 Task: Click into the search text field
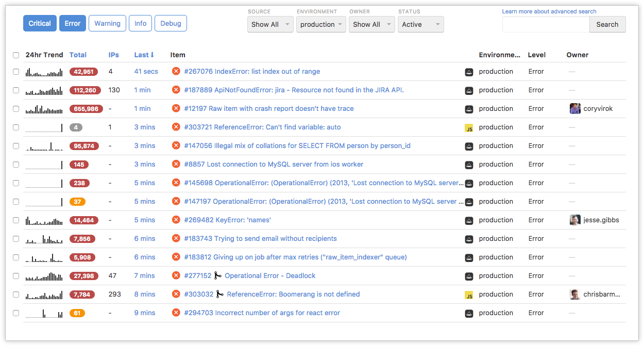click(x=546, y=24)
